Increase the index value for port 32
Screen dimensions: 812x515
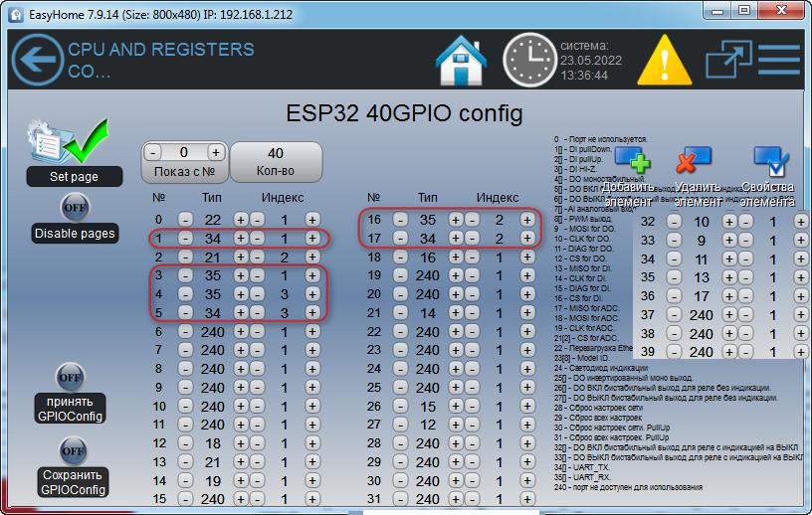pyautogui.click(x=800, y=223)
